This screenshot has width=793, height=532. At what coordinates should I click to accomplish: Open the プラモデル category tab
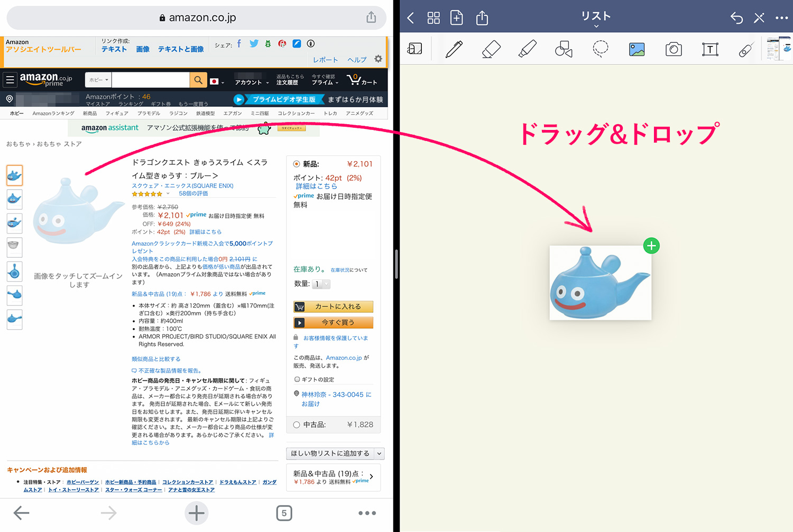click(x=149, y=113)
